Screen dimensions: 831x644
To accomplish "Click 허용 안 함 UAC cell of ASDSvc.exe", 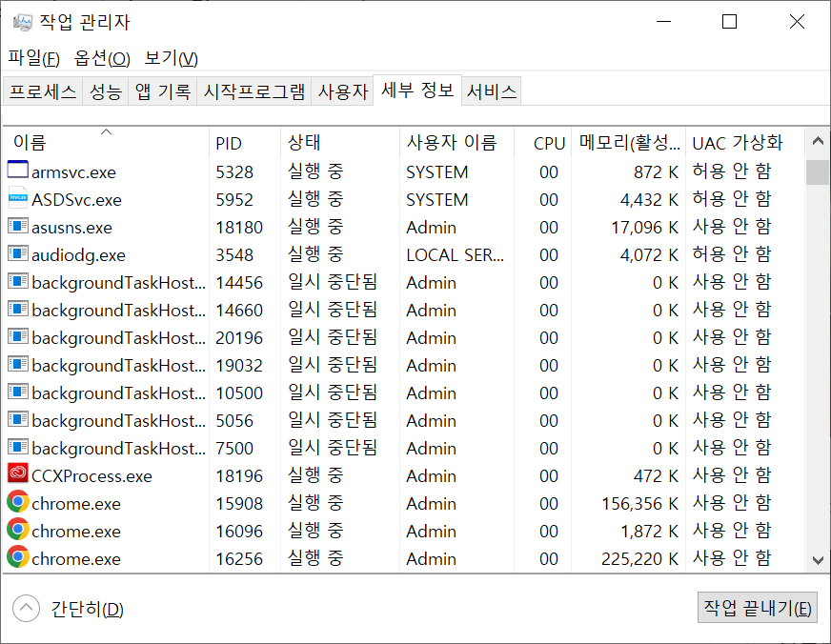I will (x=732, y=199).
